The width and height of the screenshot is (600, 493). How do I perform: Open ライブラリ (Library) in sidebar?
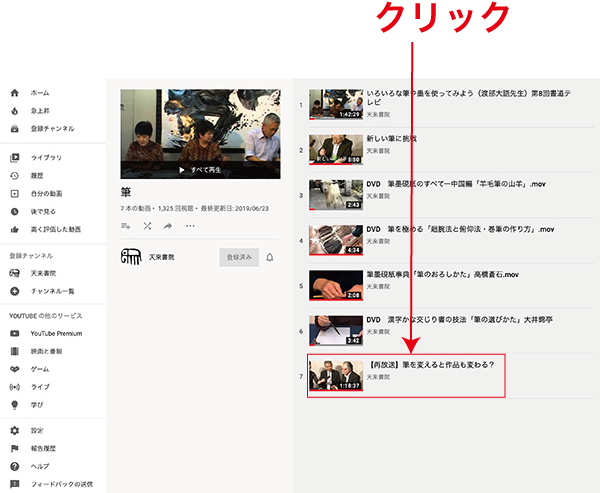tap(45, 158)
